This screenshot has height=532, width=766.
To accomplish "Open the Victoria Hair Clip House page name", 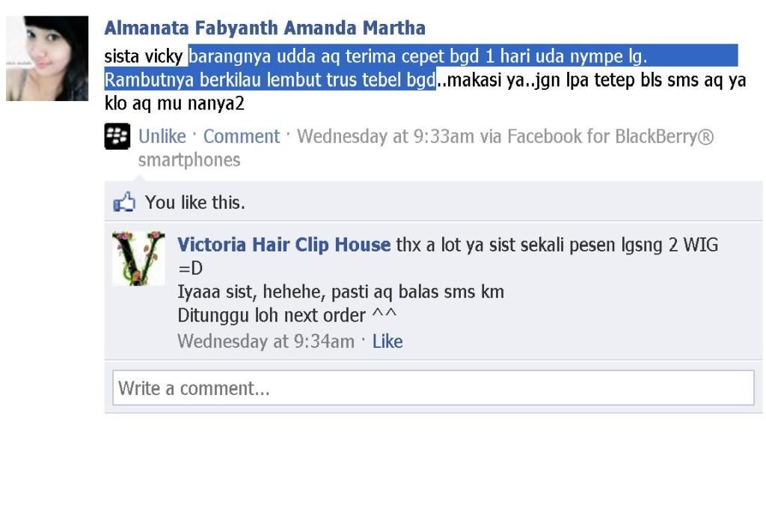I will (284, 245).
